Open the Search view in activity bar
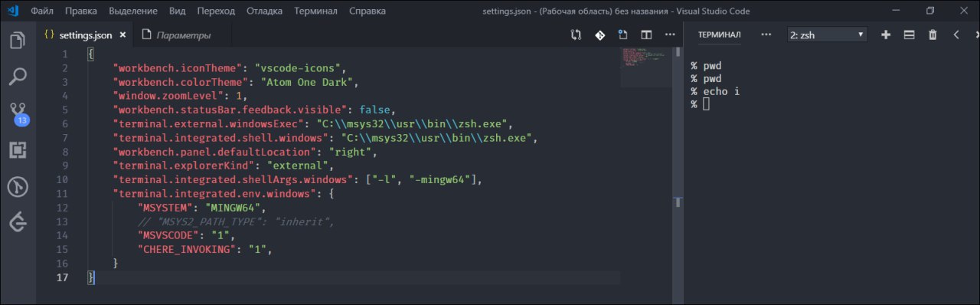This screenshot has width=980, height=305. [17, 77]
